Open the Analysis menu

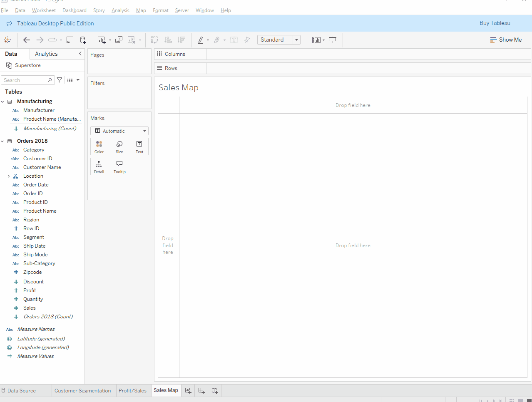point(120,10)
